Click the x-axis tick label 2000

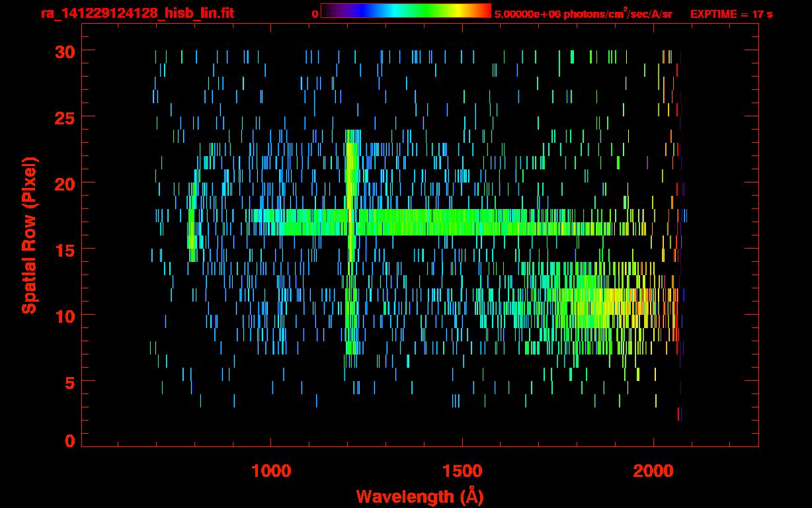pos(653,471)
